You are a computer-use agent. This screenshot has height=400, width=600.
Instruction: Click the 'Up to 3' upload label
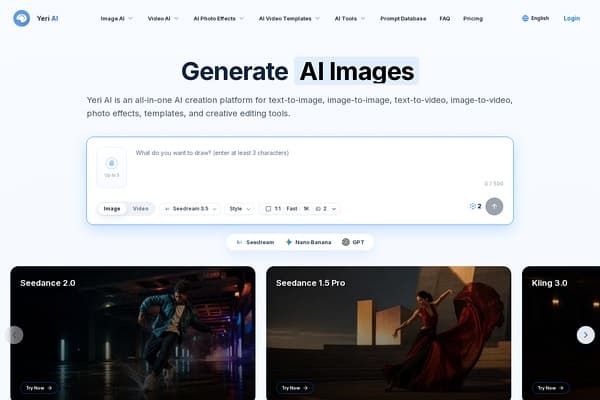click(x=111, y=175)
